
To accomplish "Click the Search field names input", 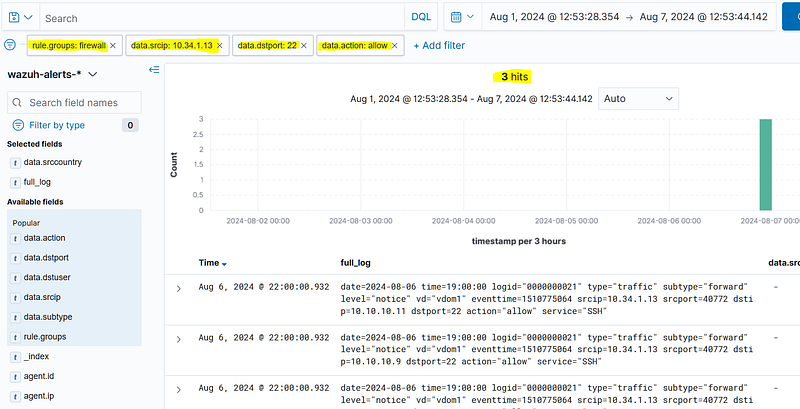I will tap(74, 103).
